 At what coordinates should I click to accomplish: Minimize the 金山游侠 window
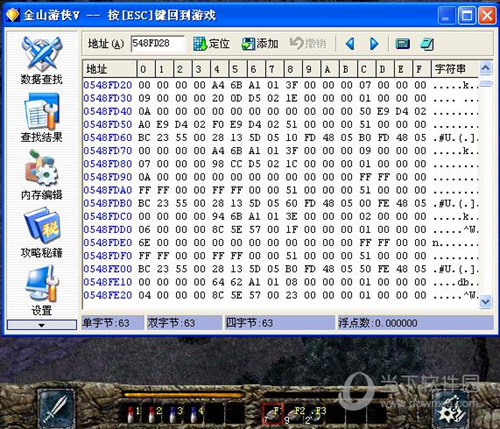pos(446,15)
